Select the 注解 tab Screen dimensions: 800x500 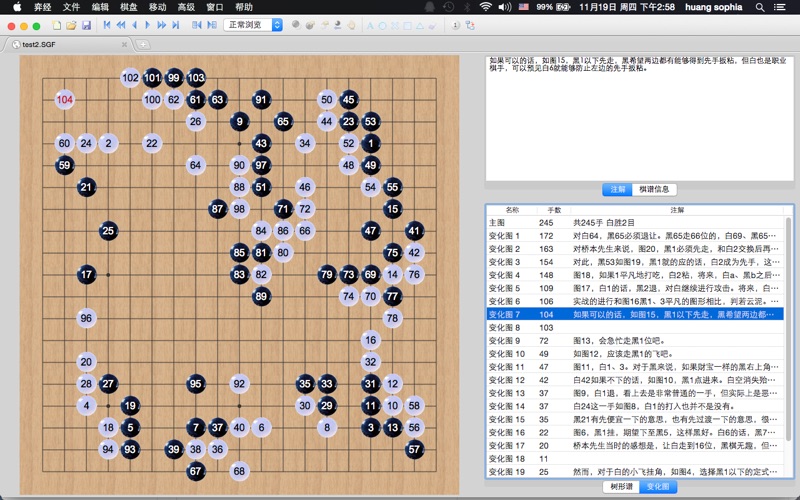pyautogui.click(x=616, y=189)
